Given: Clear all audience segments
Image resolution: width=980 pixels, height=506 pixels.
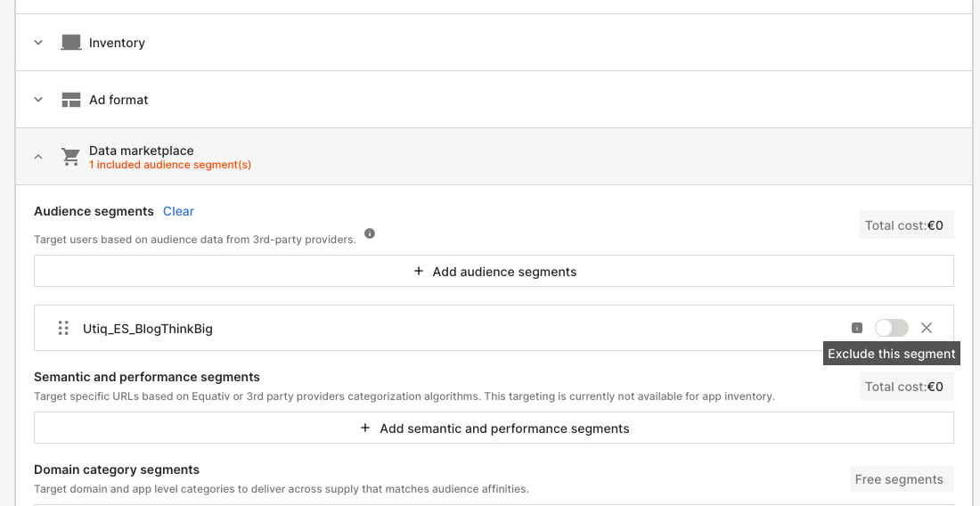Looking at the screenshot, I should pos(178,211).
